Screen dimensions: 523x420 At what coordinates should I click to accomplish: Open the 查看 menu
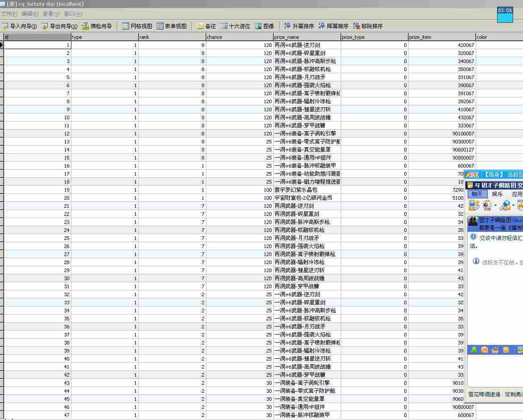tap(51, 14)
